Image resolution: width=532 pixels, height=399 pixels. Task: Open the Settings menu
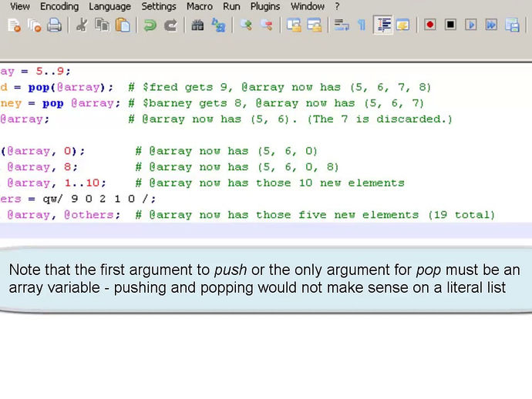(x=159, y=6)
